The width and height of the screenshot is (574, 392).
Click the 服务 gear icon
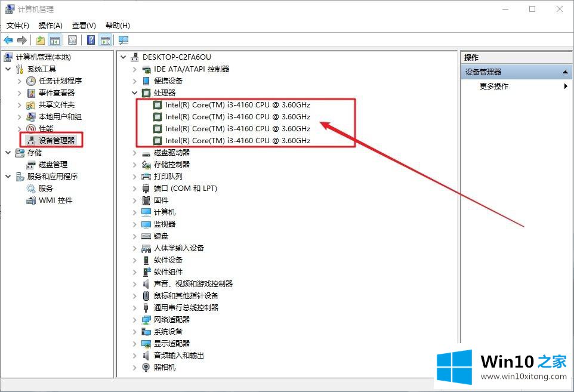[x=31, y=189]
